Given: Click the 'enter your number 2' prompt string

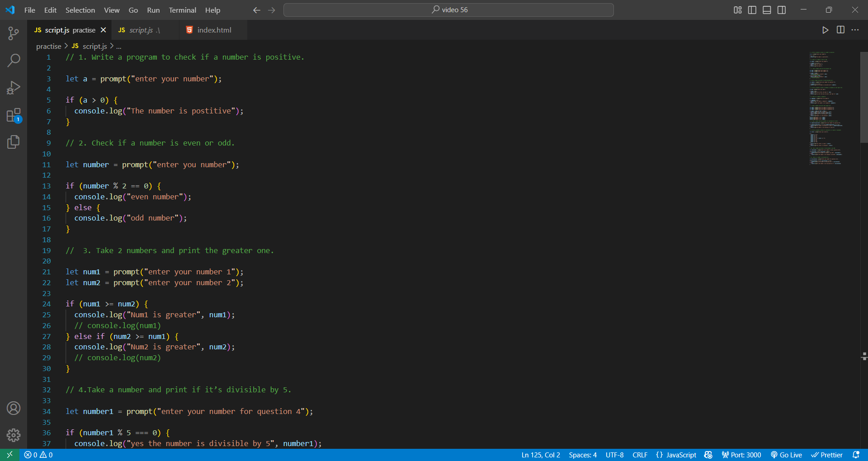Looking at the screenshot, I should [x=189, y=282].
